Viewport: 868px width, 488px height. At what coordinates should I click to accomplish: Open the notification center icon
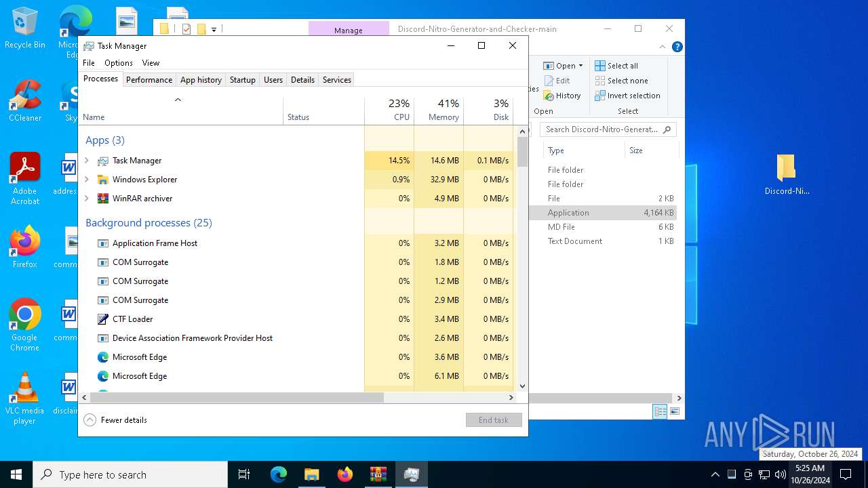[846, 474]
